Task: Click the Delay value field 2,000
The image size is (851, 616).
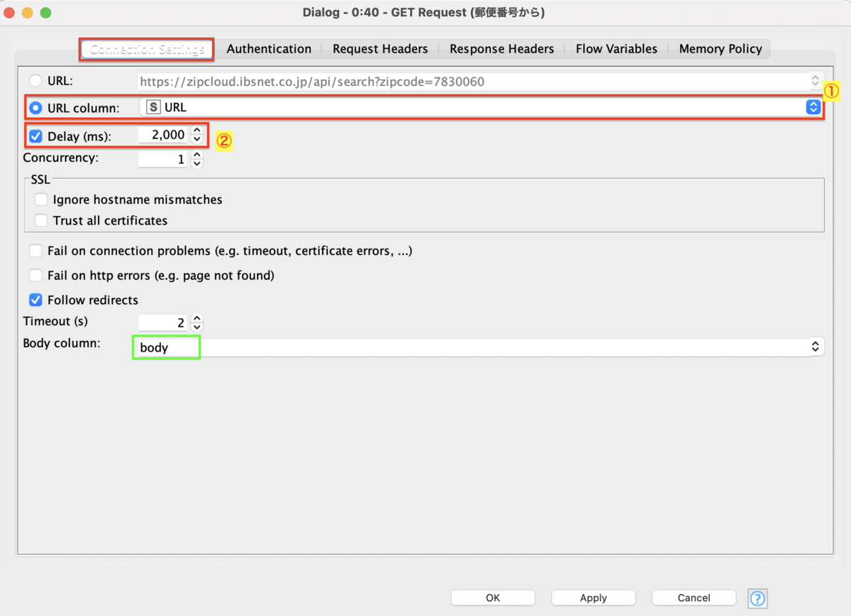Action: click(165, 135)
